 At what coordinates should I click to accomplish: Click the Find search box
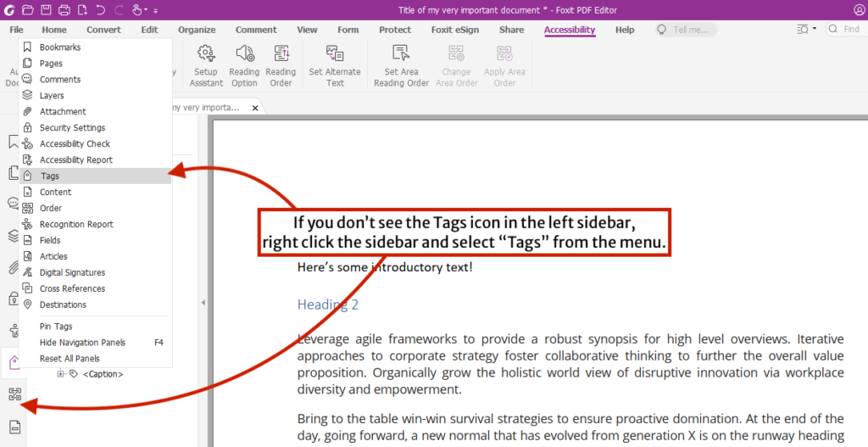pos(850,30)
